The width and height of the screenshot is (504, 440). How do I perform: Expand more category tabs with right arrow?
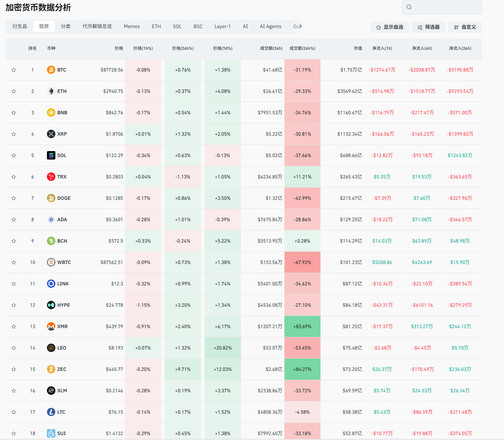click(301, 26)
